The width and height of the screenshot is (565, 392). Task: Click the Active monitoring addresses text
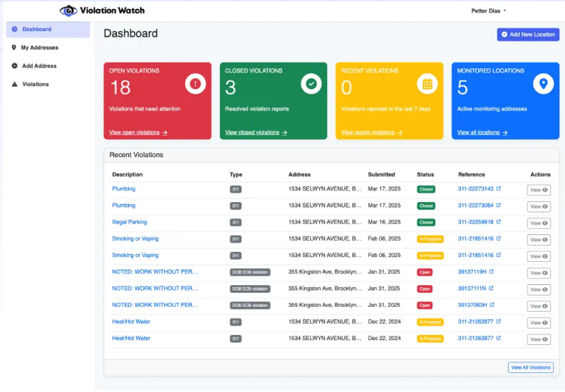point(492,108)
